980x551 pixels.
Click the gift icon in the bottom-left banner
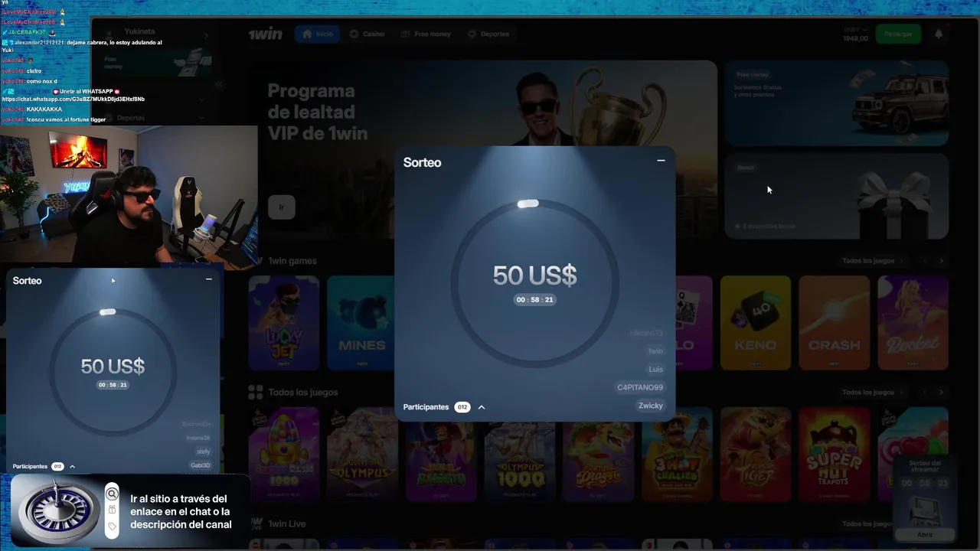pyautogui.click(x=113, y=510)
